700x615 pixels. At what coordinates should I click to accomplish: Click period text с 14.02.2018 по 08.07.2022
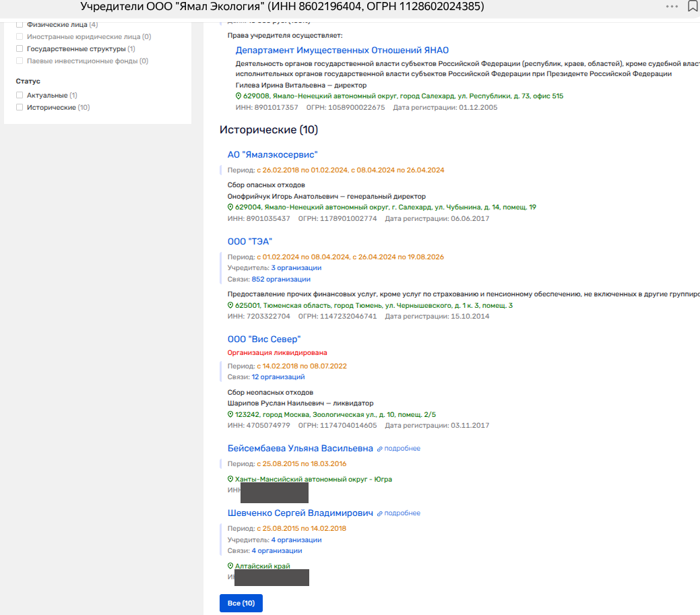pyautogui.click(x=302, y=366)
